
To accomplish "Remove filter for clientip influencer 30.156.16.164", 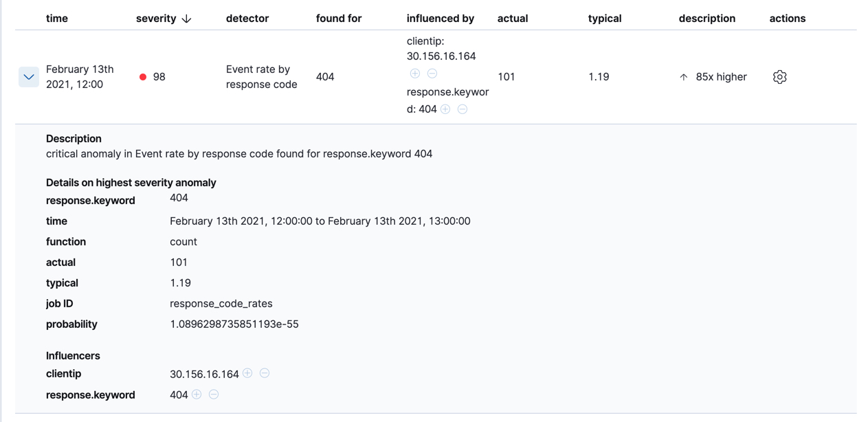I will tap(264, 373).
